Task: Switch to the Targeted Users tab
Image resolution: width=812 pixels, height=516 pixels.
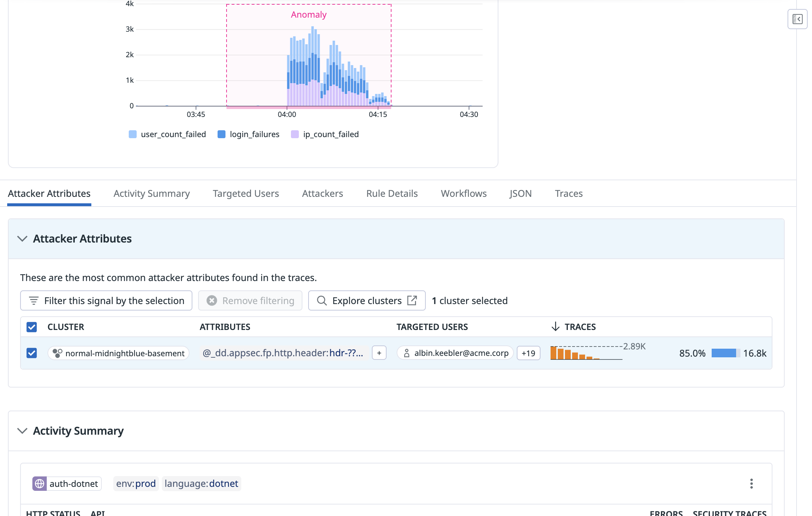Action: [246, 194]
